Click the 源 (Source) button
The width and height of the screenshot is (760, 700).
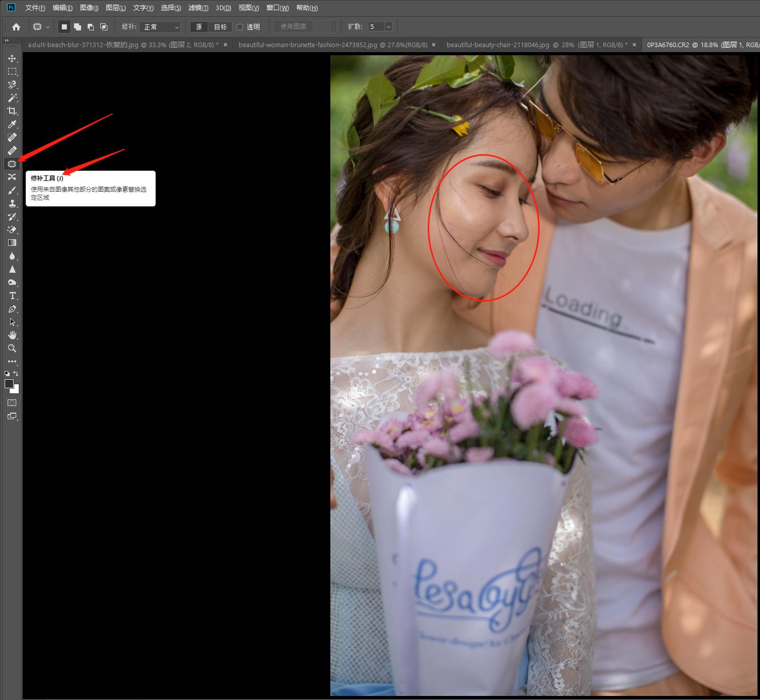pyautogui.click(x=199, y=27)
